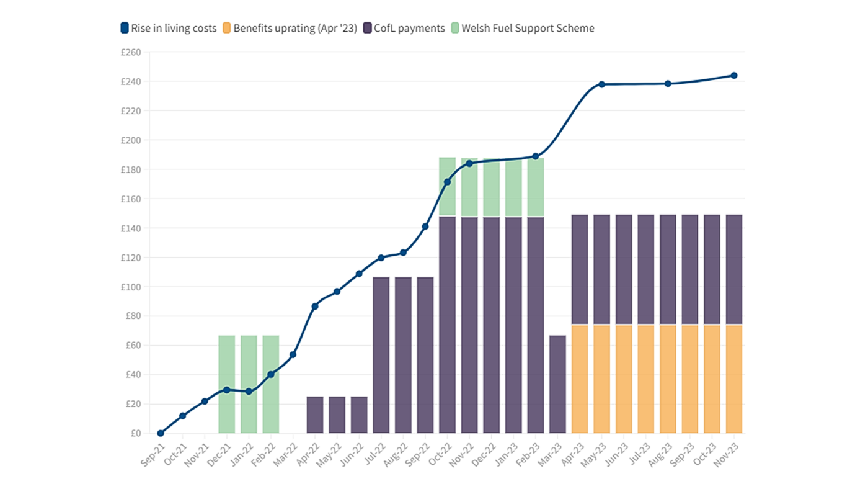Click the May-23 data point near £238
The height and width of the screenshot is (489, 868).
pos(601,83)
